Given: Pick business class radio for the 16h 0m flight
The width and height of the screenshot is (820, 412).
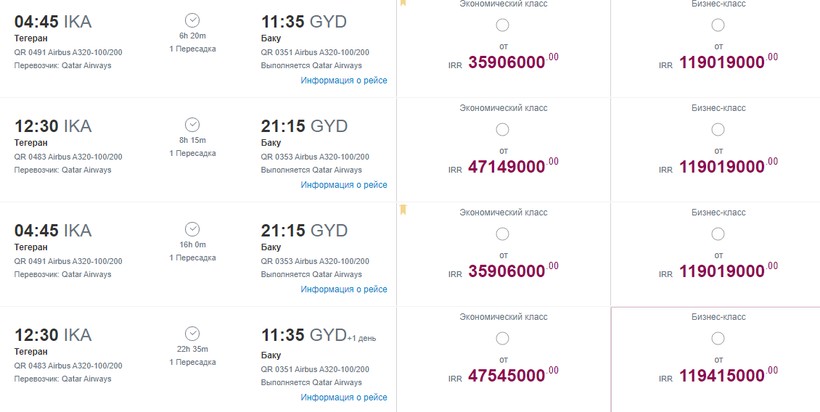Looking at the screenshot, I should coord(718,233).
